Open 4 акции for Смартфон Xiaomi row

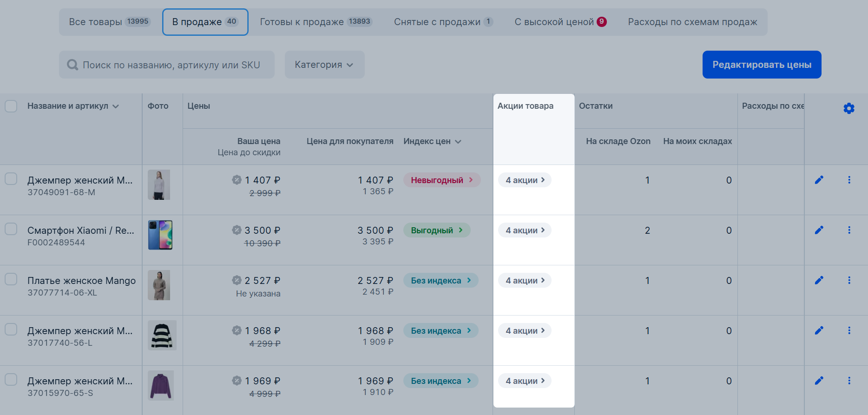pos(525,230)
